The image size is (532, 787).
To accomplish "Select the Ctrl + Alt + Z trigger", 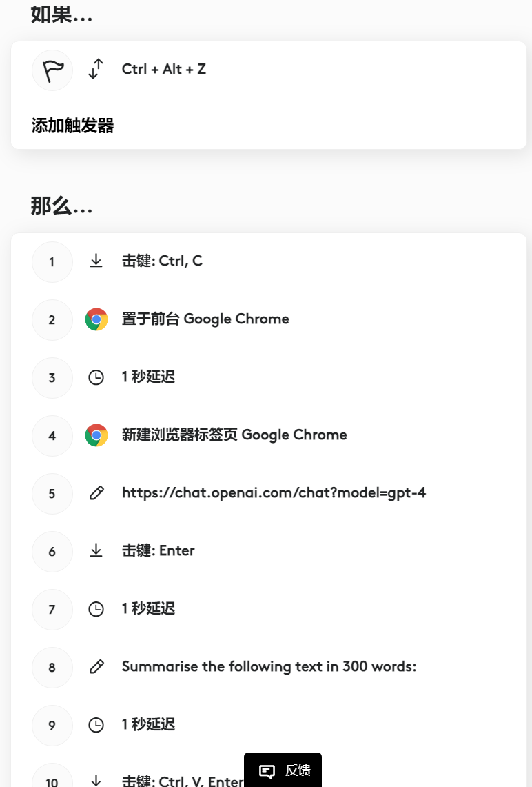I will tap(164, 70).
